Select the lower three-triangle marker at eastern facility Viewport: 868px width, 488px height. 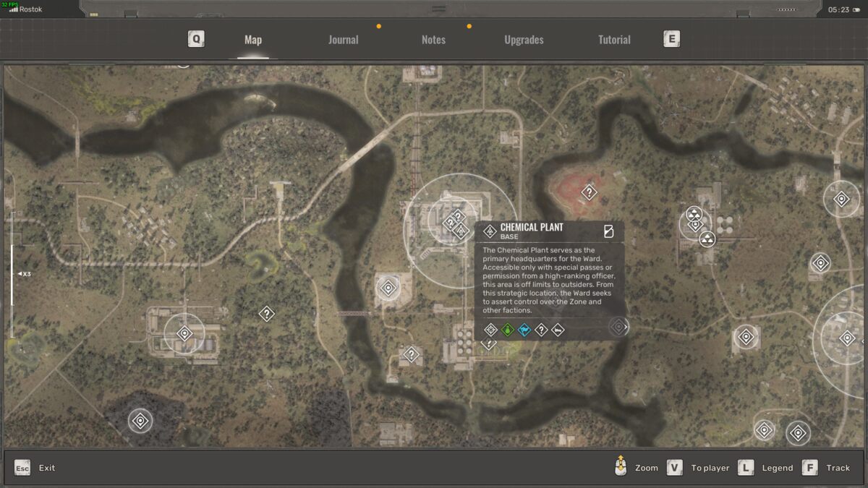pos(707,238)
